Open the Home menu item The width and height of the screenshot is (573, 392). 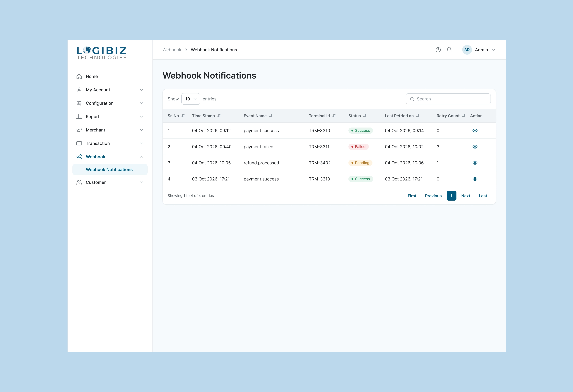(x=110, y=76)
